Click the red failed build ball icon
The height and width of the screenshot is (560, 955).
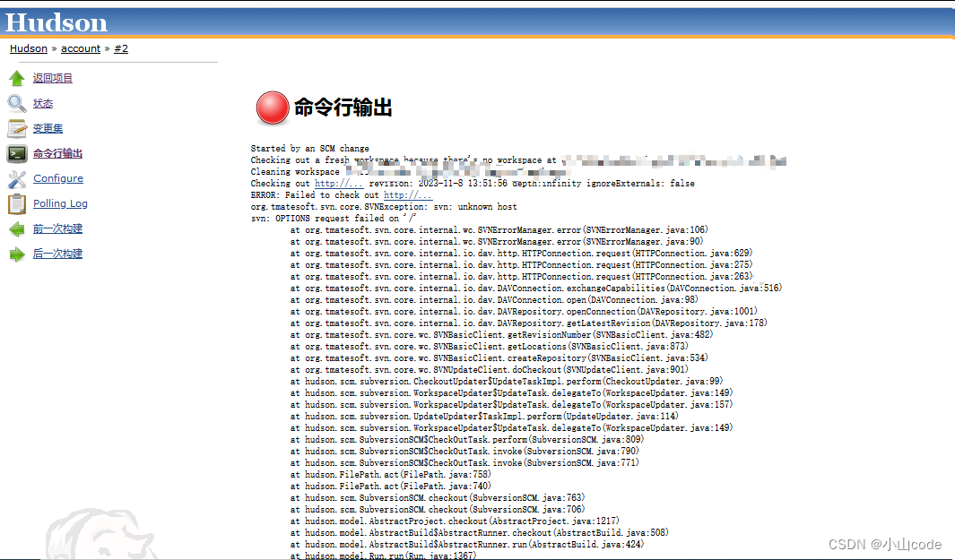[x=273, y=108]
